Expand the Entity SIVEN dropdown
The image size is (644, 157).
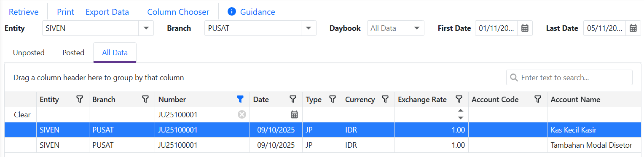(x=146, y=28)
